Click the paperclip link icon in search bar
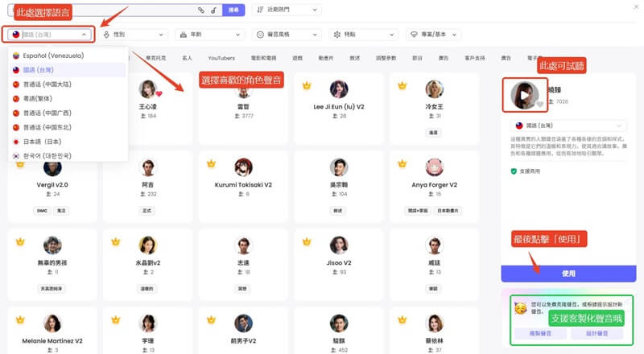Image resolution: width=644 pixels, height=354 pixels. pos(200,10)
